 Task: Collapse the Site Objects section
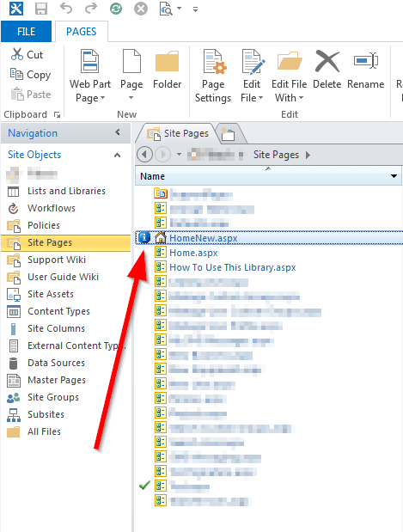coord(118,155)
